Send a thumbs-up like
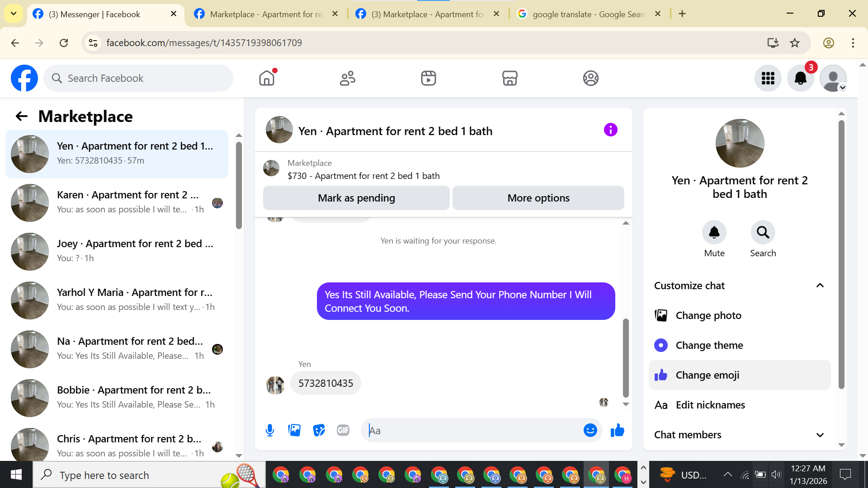The image size is (868, 488). (617, 430)
